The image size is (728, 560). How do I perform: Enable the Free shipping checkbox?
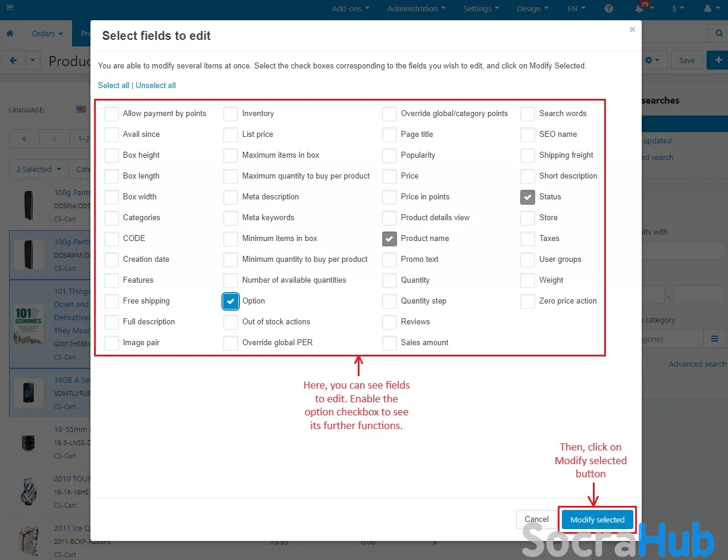click(x=111, y=301)
